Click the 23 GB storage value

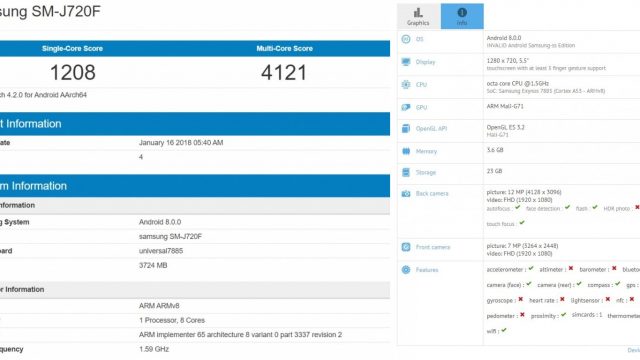pyautogui.click(x=494, y=171)
